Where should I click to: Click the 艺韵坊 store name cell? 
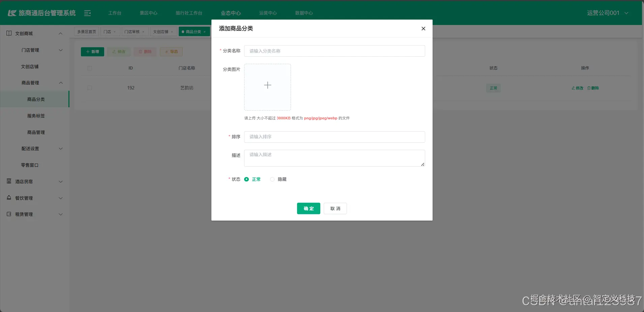coord(187,88)
